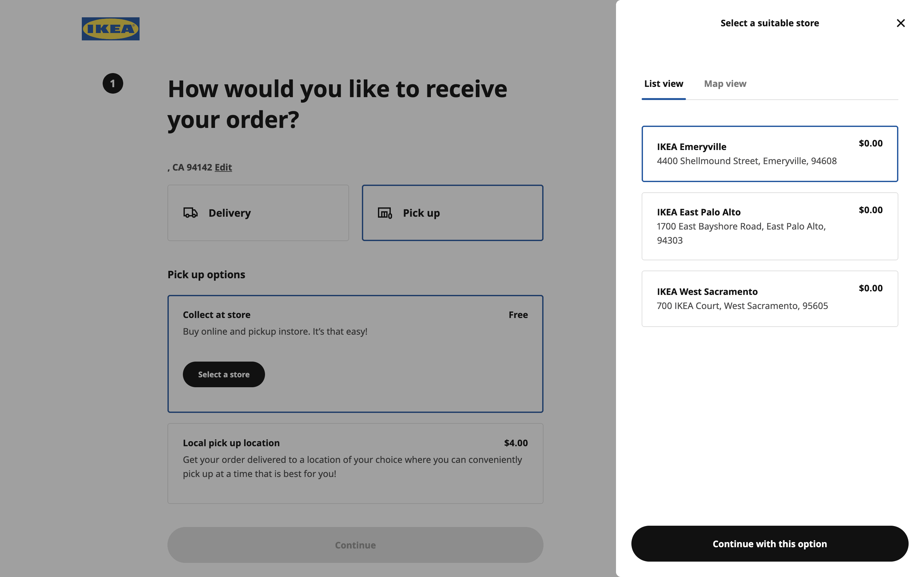The width and height of the screenshot is (924, 577).
Task: Choose Local pick up location option
Action: [355, 463]
